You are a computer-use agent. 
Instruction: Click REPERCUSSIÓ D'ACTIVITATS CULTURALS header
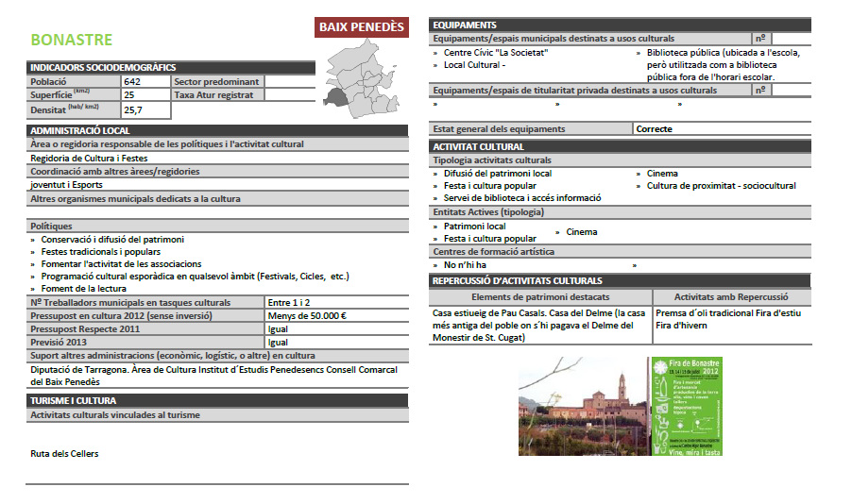(620, 280)
